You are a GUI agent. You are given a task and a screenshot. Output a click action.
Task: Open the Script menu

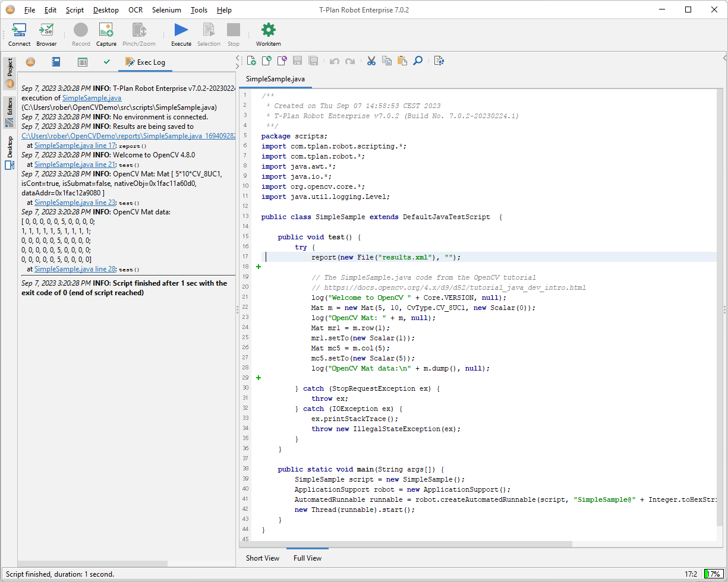tap(75, 10)
